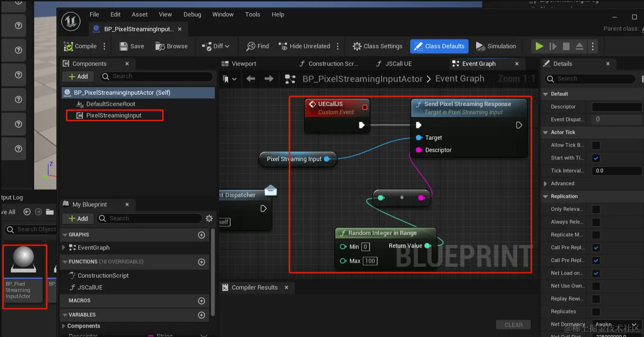Focus the Details search field

[590, 79]
